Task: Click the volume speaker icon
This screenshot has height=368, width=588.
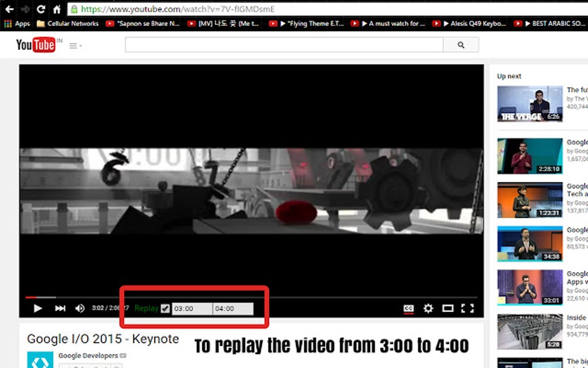Action: [x=80, y=309]
